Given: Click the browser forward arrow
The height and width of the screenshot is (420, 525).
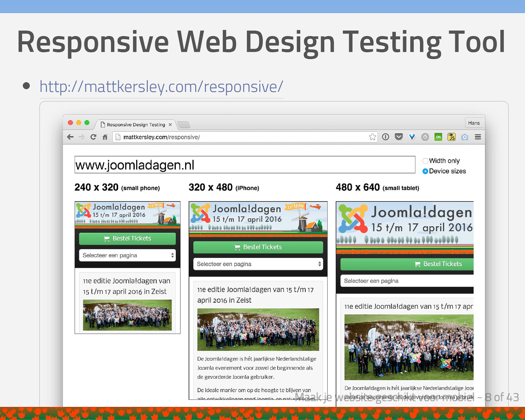Looking at the screenshot, I should (x=81, y=137).
